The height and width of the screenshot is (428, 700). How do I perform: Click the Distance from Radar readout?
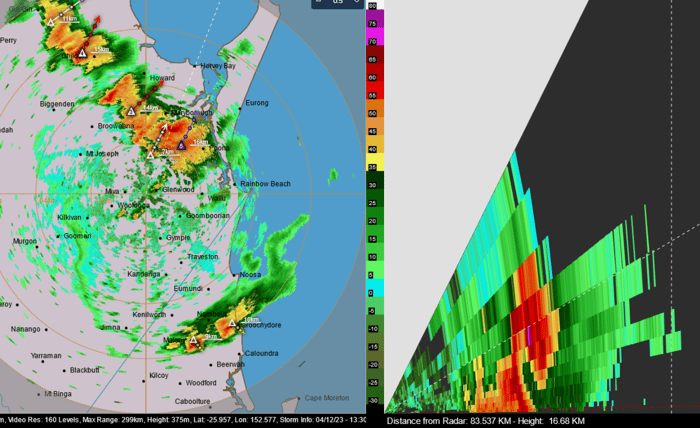coord(485,421)
